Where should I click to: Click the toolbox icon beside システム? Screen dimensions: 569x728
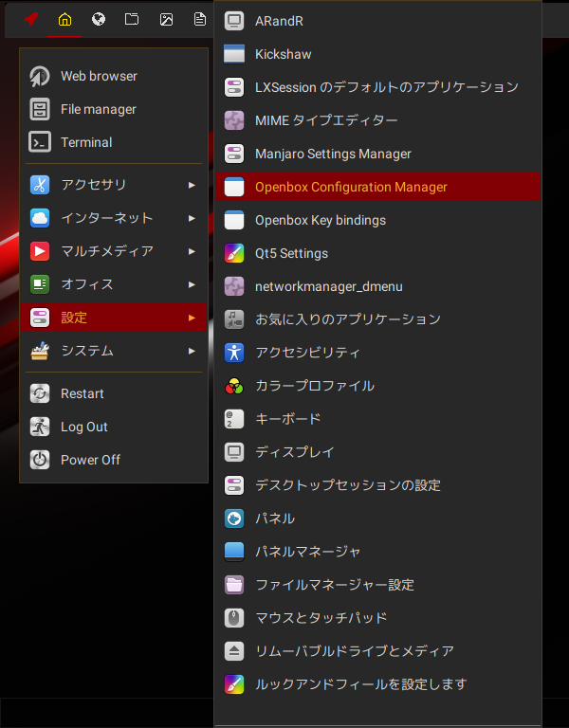click(40, 351)
